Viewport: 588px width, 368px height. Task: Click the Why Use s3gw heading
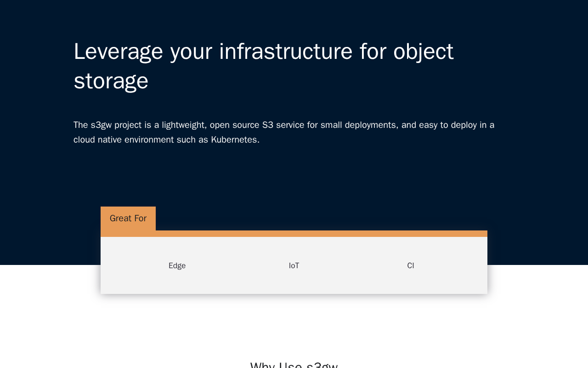pyautogui.click(x=294, y=365)
